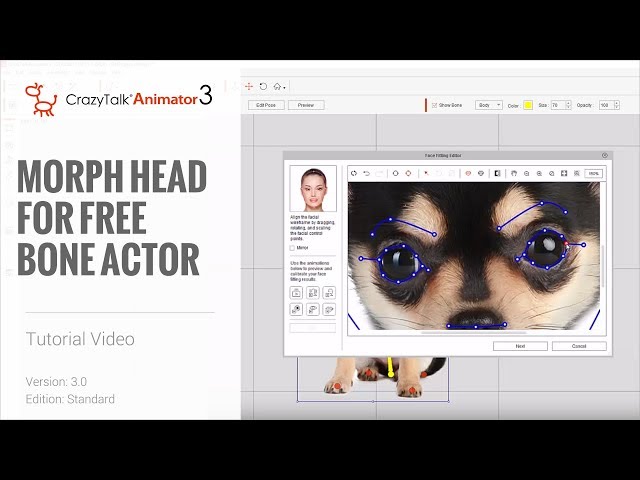
Task: Click the Size spinner arrows
Action: pyautogui.click(x=569, y=105)
